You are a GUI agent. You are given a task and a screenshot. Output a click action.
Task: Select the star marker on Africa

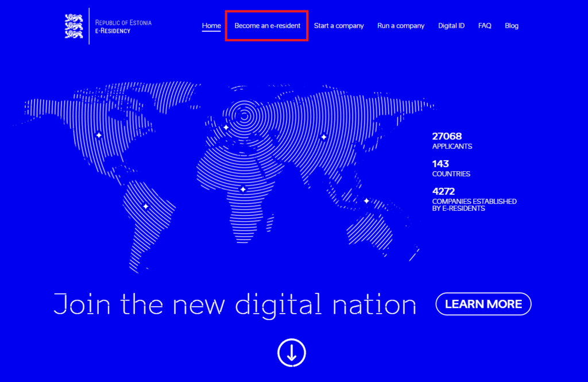pyautogui.click(x=243, y=190)
